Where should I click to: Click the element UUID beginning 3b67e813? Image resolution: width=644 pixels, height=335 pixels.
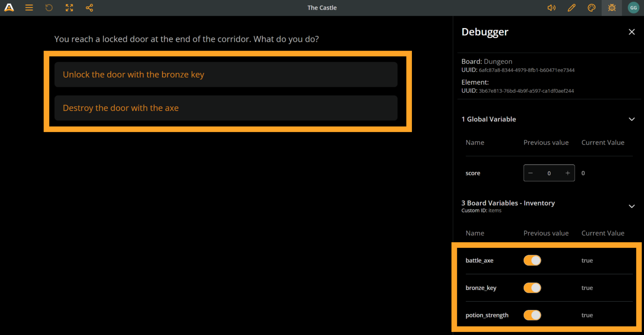point(526,91)
